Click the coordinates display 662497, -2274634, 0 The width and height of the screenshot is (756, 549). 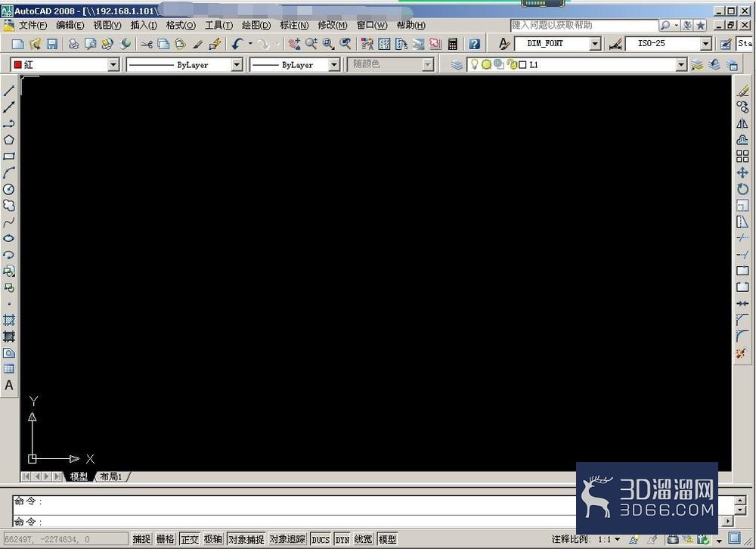point(66,539)
